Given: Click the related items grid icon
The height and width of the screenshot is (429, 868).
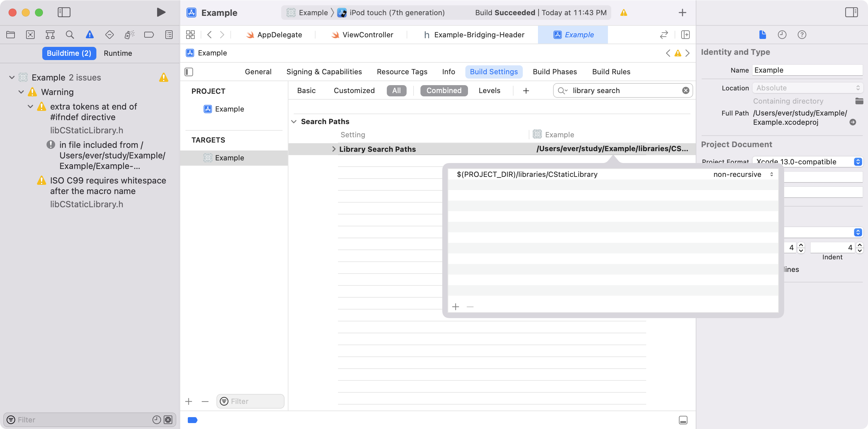Looking at the screenshot, I should tap(190, 35).
